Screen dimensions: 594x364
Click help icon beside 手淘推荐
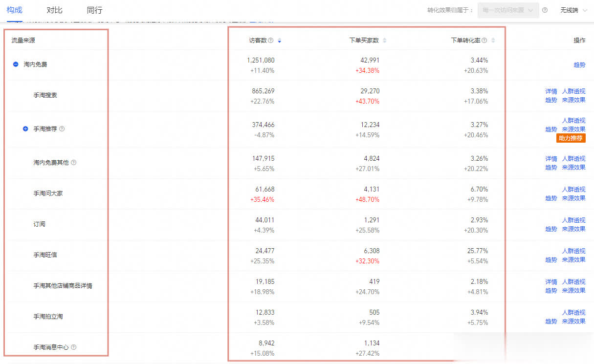click(62, 129)
